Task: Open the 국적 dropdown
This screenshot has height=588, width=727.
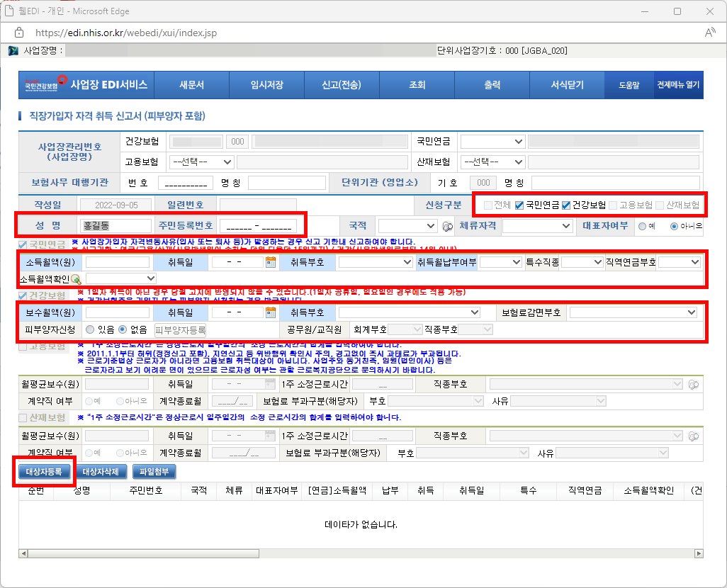Action: coord(407,226)
